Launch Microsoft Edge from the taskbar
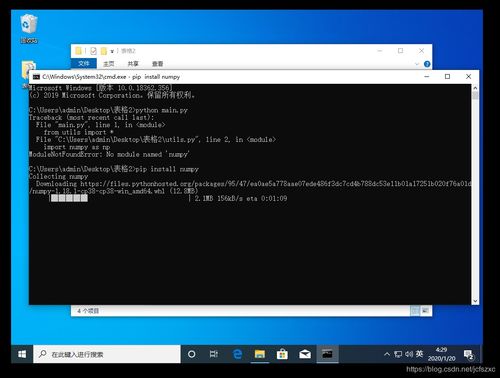Image resolution: width=500 pixels, height=378 pixels. [x=237, y=354]
